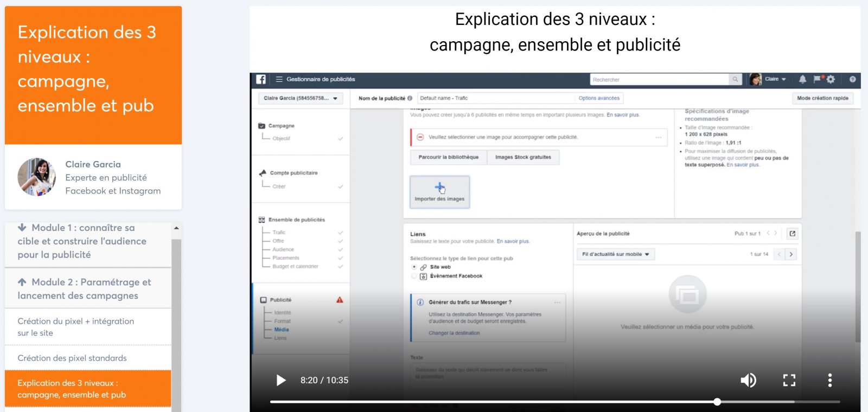Click the Default name - Trafic field
868x412 pixels.
pyautogui.click(x=496, y=98)
